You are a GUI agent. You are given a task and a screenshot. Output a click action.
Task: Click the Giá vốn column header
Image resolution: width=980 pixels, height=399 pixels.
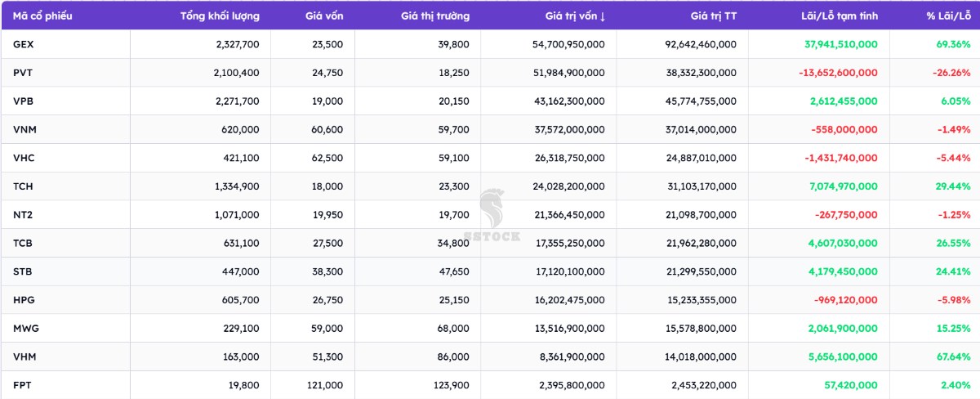[324, 16]
